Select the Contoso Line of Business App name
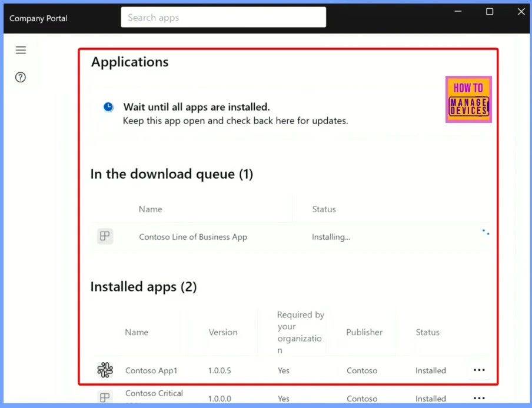The width and height of the screenshot is (532, 408). point(193,237)
